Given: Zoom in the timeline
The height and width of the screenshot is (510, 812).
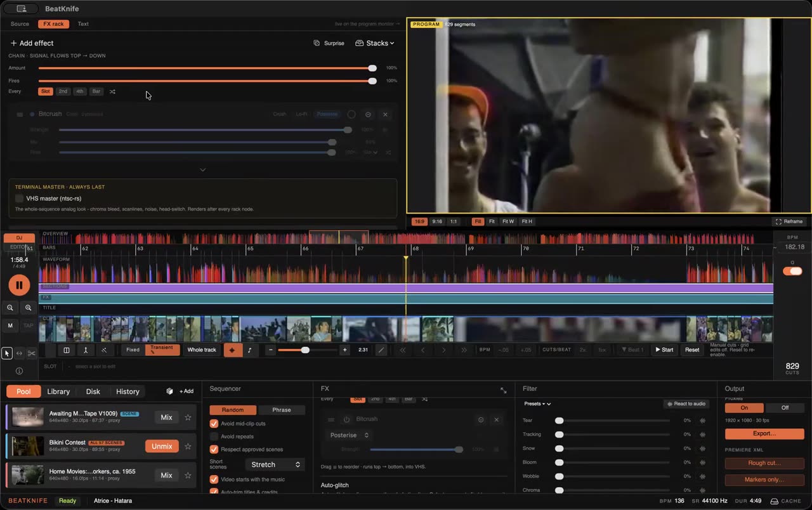Looking at the screenshot, I should tap(29, 308).
